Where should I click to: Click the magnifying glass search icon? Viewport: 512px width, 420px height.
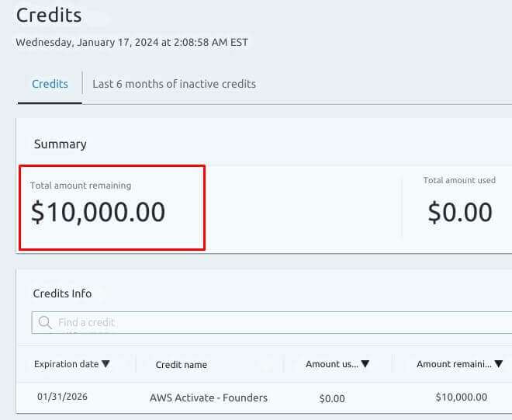coord(45,322)
